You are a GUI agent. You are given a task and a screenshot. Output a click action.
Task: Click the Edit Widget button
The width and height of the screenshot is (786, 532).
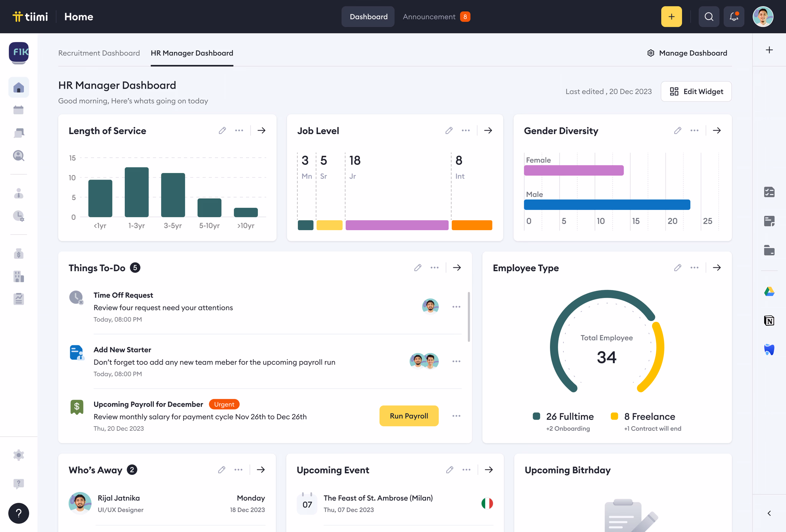(x=696, y=91)
